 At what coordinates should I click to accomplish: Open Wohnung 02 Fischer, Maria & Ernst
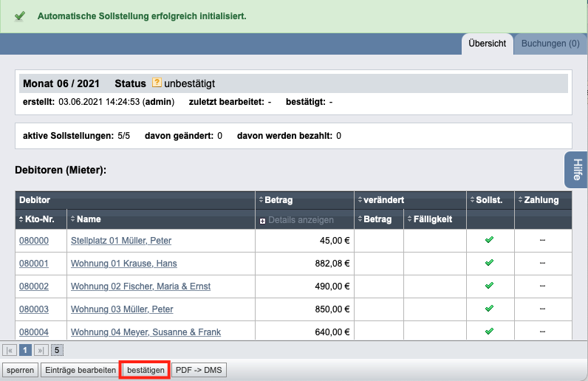click(x=140, y=286)
